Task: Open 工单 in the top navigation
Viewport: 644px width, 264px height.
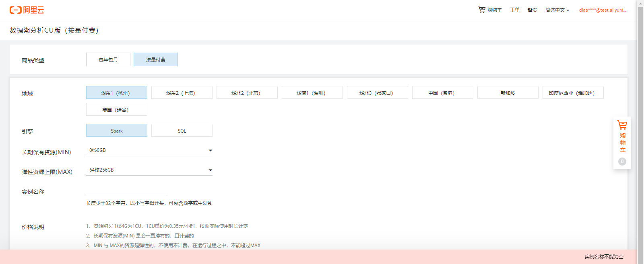Action: tap(515, 10)
